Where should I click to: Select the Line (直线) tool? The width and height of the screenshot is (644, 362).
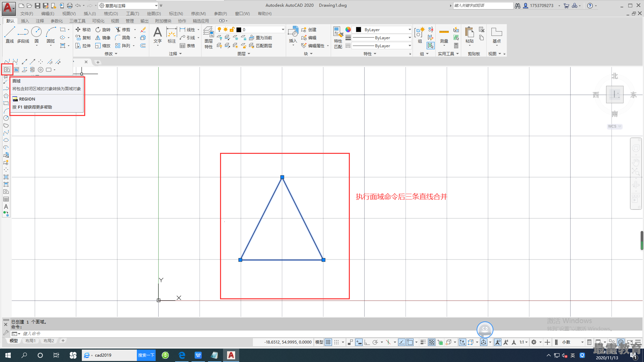pos(9,35)
